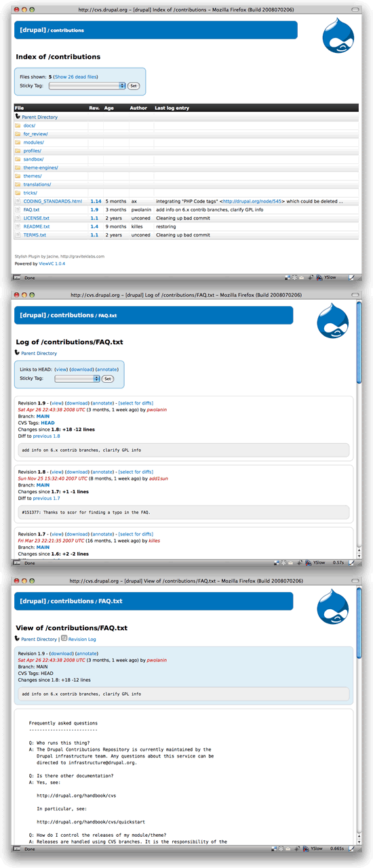Image resolution: width=373 pixels, height=868 pixels.
Task: Click (download) for Revision 1.9 in the Log window
Action: 77,403
